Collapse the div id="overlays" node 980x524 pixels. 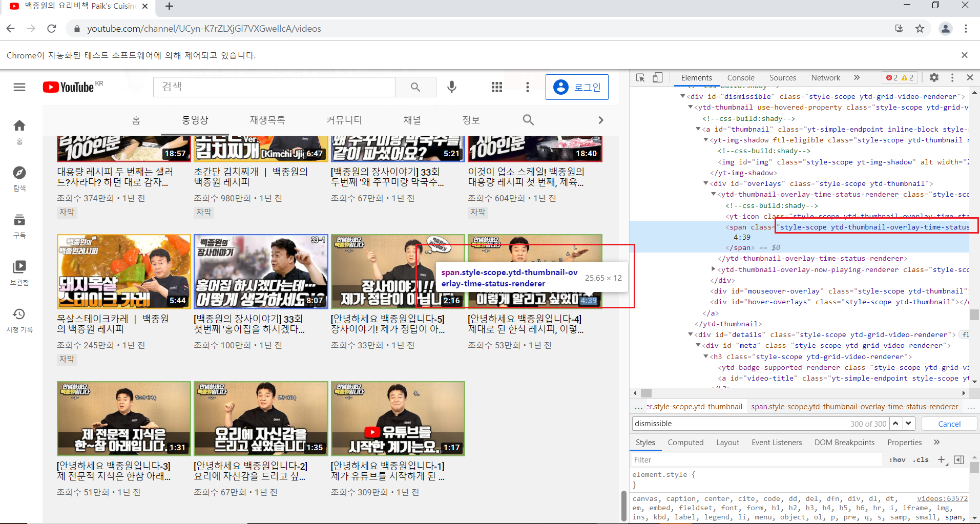[706, 183]
